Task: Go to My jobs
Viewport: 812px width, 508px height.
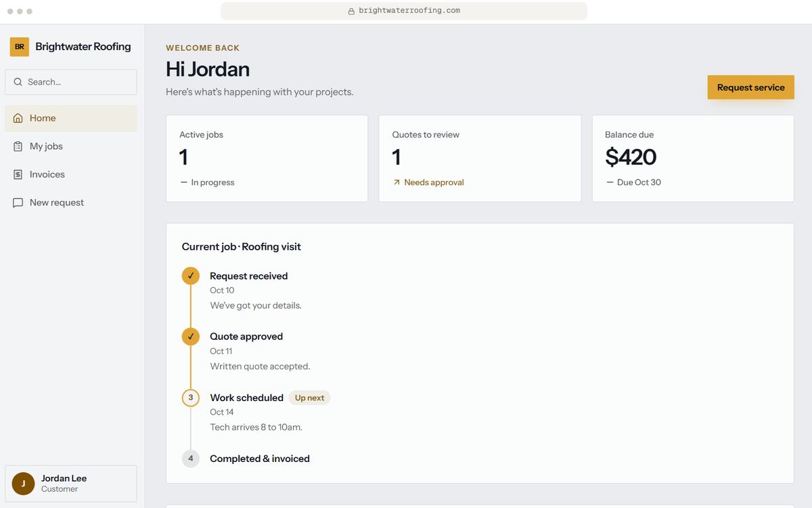Action: pos(71,146)
